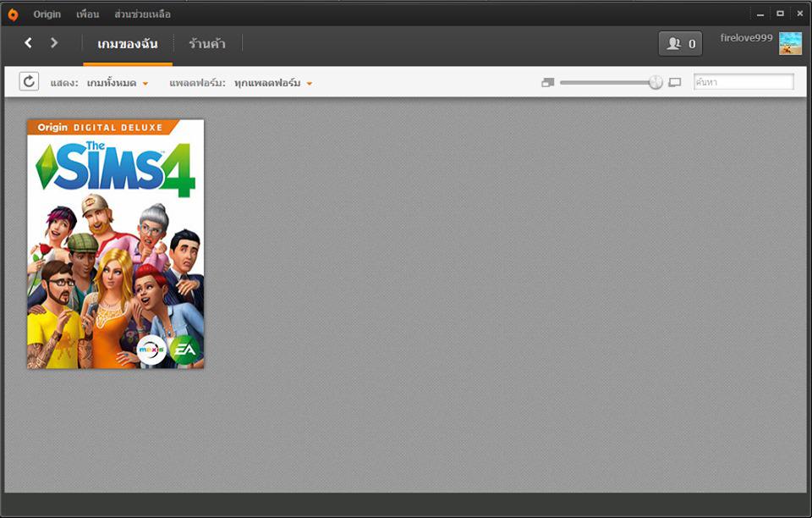Focus the ค้นหา search field
The height and width of the screenshot is (518, 812).
[x=743, y=82]
